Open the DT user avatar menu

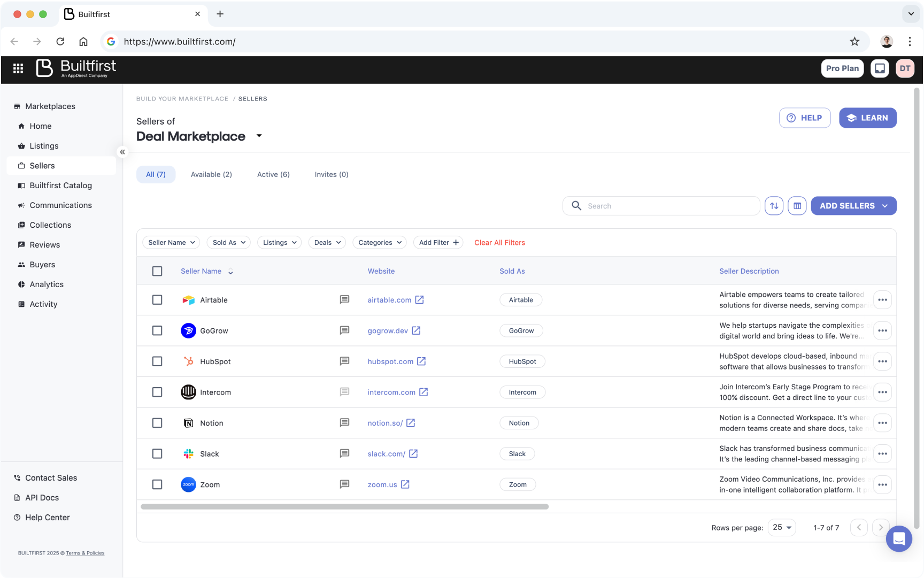pyautogui.click(x=905, y=68)
